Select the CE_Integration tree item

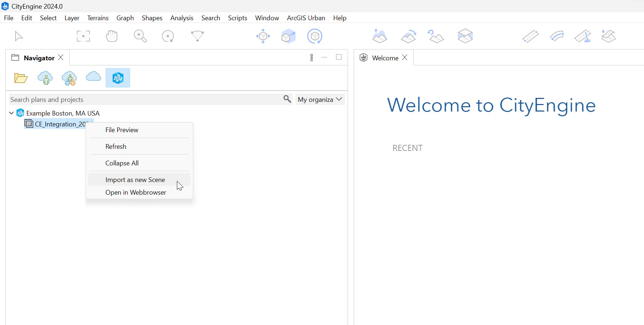click(59, 124)
